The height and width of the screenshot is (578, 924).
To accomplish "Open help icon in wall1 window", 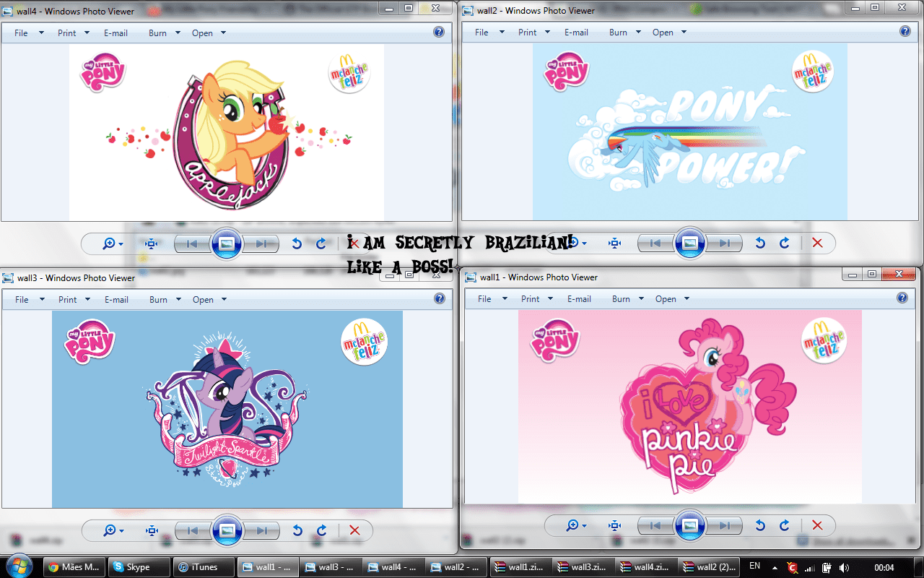I will (x=902, y=298).
